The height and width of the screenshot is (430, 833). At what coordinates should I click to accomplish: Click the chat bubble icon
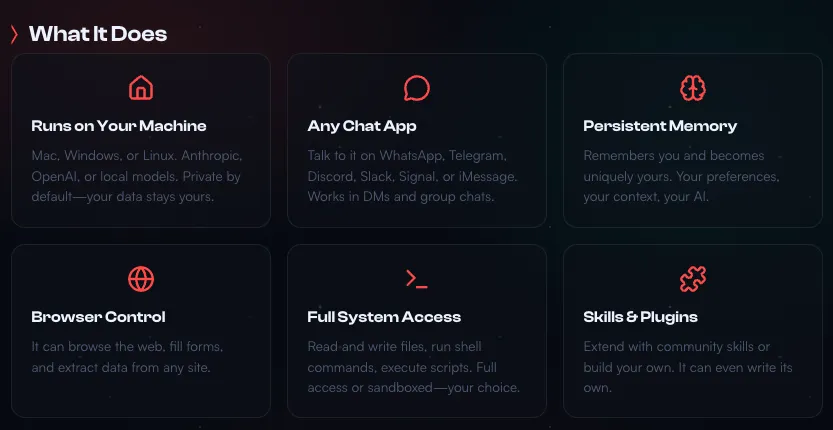[417, 88]
